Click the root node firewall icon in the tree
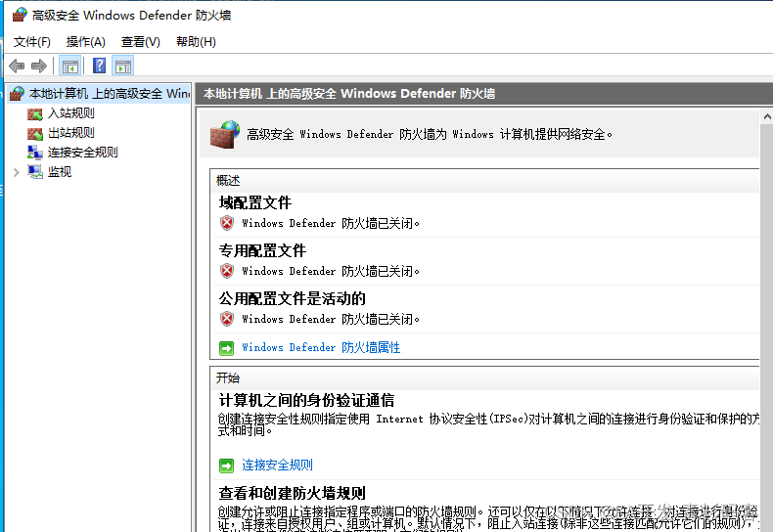This screenshot has width=773, height=532. point(17,94)
